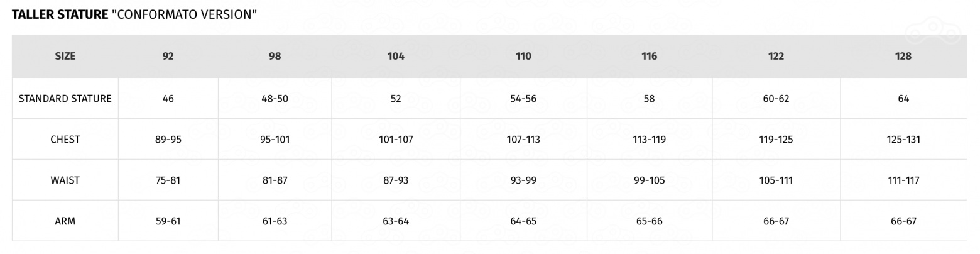The image size is (980, 254).
Task: Click chest range 125-131
Action: click(903, 140)
